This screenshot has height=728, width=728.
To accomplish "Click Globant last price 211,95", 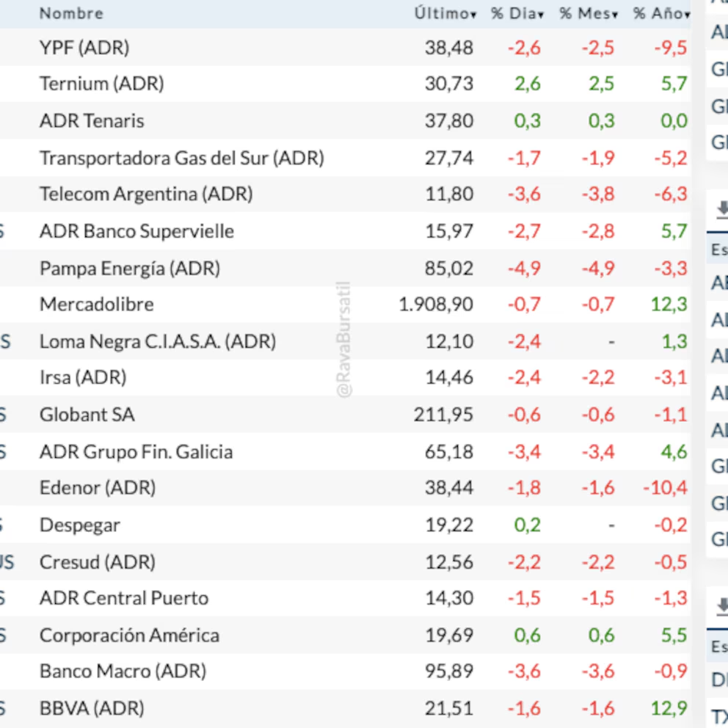I will (x=443, y=415).
